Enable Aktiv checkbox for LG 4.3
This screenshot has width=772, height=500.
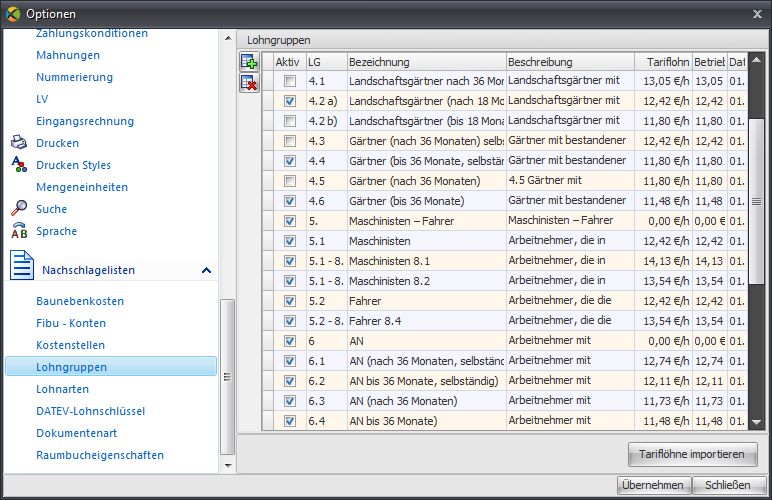[290, 141]
